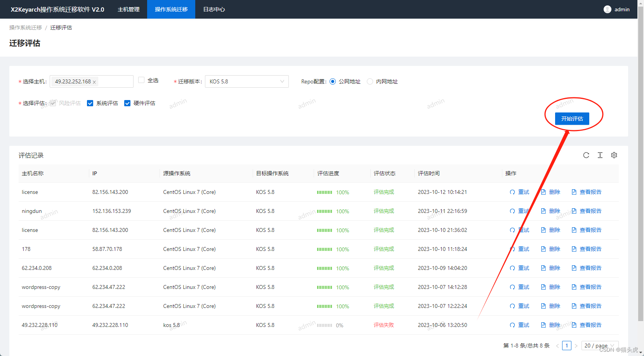Retry evaluation for license 2023-10-12 10:14:21
This screenshot has width=644, height=356.
[x=519, y=192]
